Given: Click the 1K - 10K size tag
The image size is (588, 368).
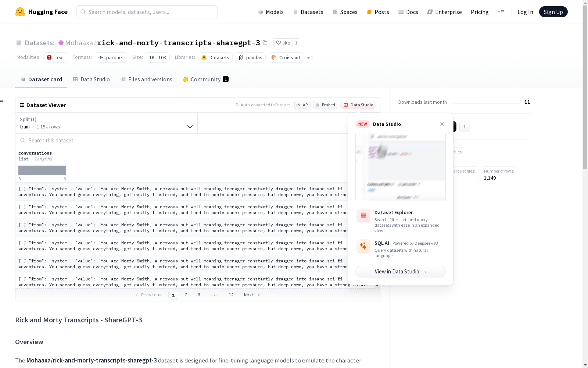Looking at the screenshot, I should click(158, 57).
